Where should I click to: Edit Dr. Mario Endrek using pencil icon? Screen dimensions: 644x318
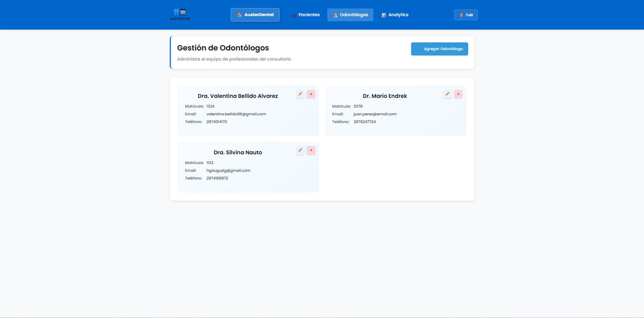(447, 94)
